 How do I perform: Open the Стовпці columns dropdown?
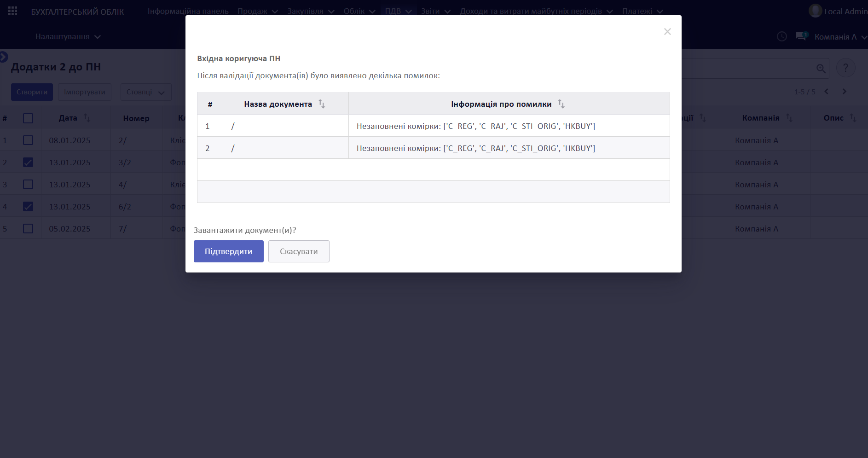(x=146, y=92)
